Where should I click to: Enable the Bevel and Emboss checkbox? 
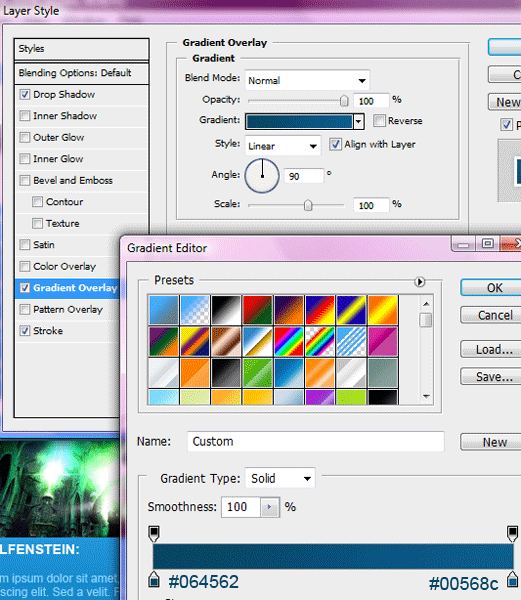[25, 180]
